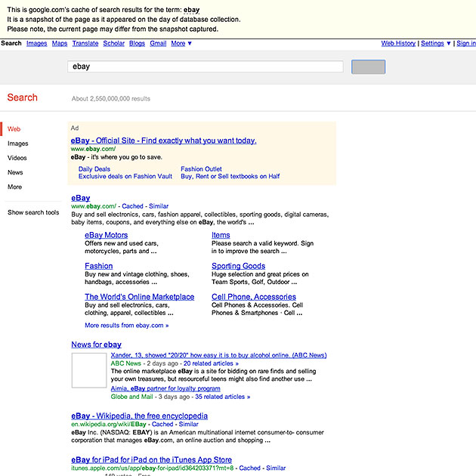Expand the More dropdown in the top bar

point(181,43)
